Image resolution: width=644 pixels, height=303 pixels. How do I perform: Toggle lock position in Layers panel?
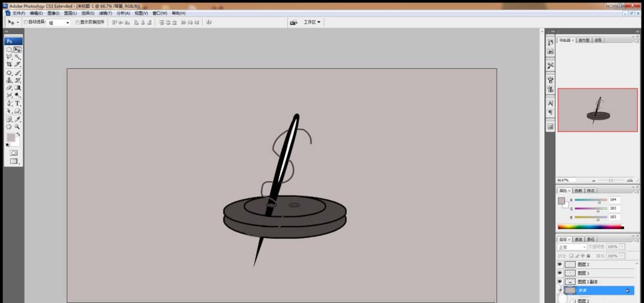coord(583,256)
